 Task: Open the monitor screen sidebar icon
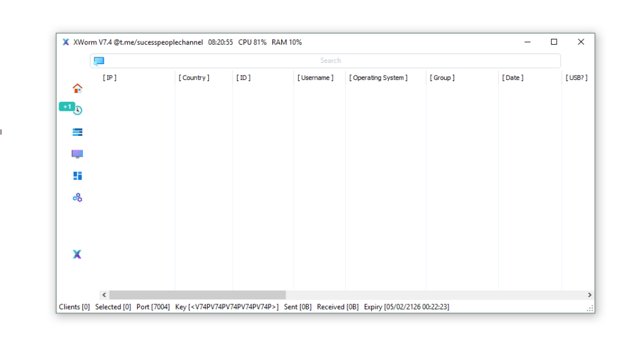click(77, 154)
